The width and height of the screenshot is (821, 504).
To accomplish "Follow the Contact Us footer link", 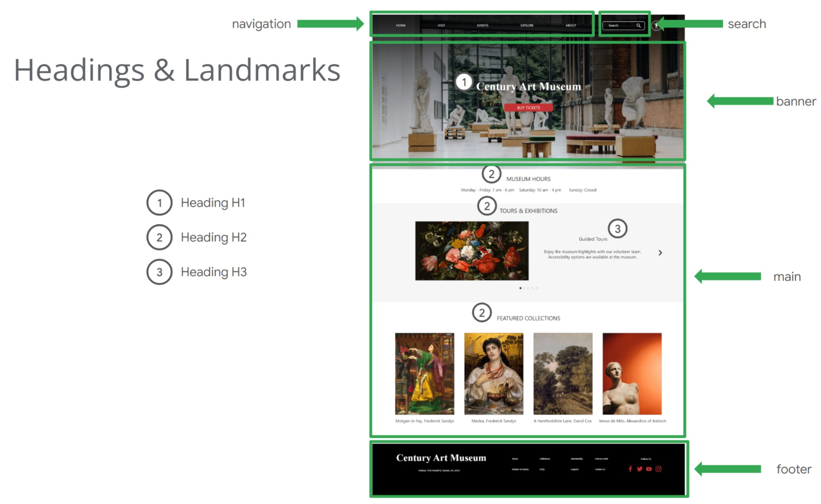I will pyautogui.click(x=600, y=469).
